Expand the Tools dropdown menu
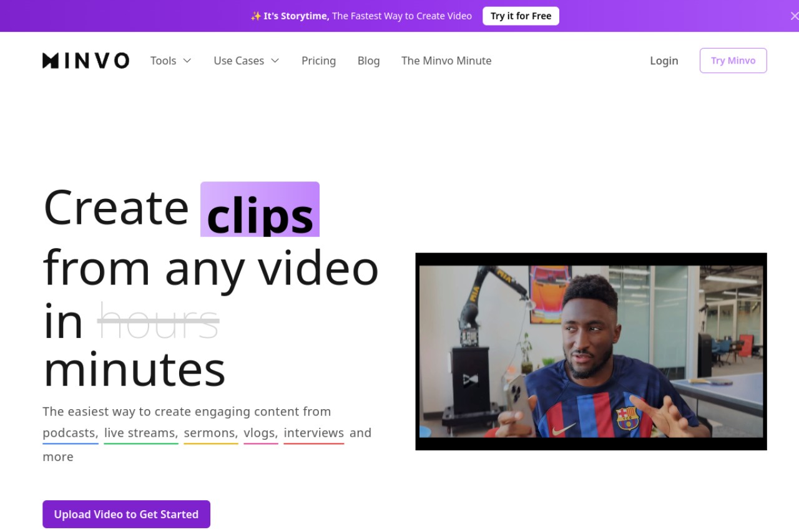 [170, 60]
